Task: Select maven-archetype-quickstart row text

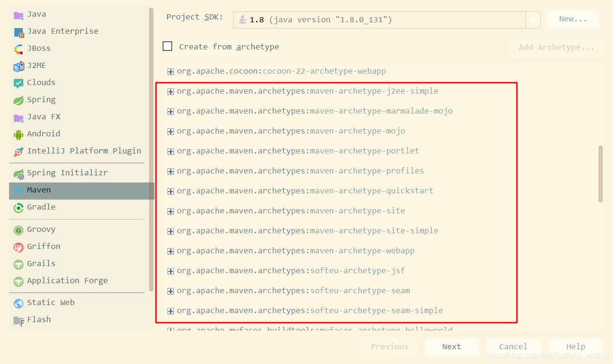Action: coord(305,191)
